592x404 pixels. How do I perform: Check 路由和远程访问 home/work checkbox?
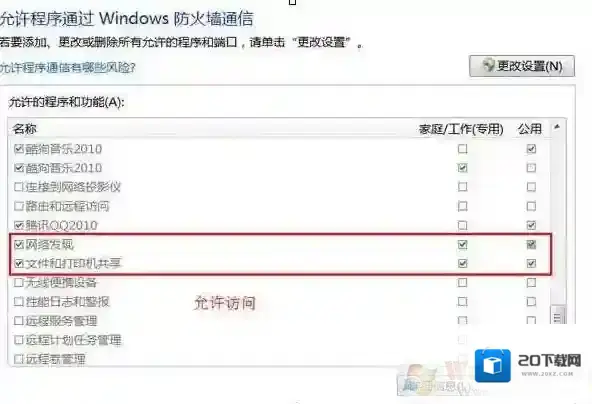pyautogui.click(x=462, y=206)
